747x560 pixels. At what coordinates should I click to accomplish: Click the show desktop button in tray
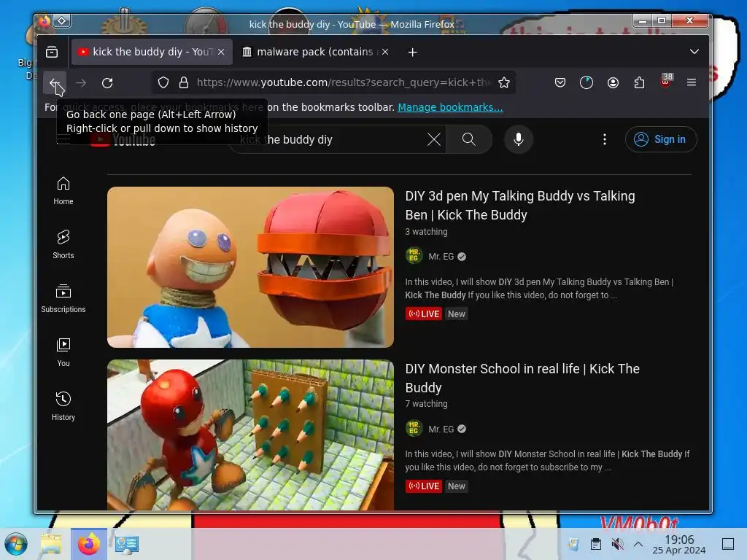click(x=728, y=544)
